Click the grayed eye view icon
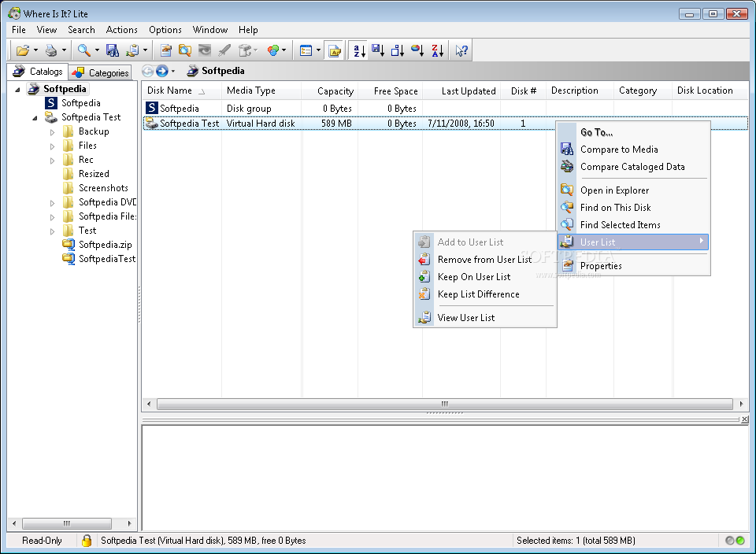Screen dimensions: 756x554 pos(205,50)
